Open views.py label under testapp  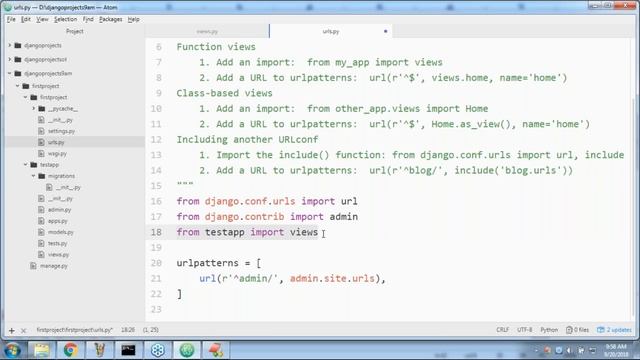click(x=58, y=254)
